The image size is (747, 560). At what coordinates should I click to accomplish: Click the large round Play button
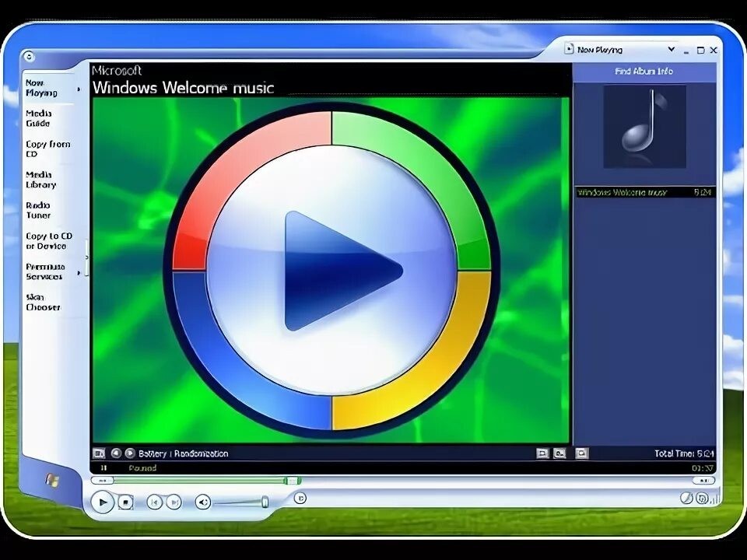[x=103, y=502]
